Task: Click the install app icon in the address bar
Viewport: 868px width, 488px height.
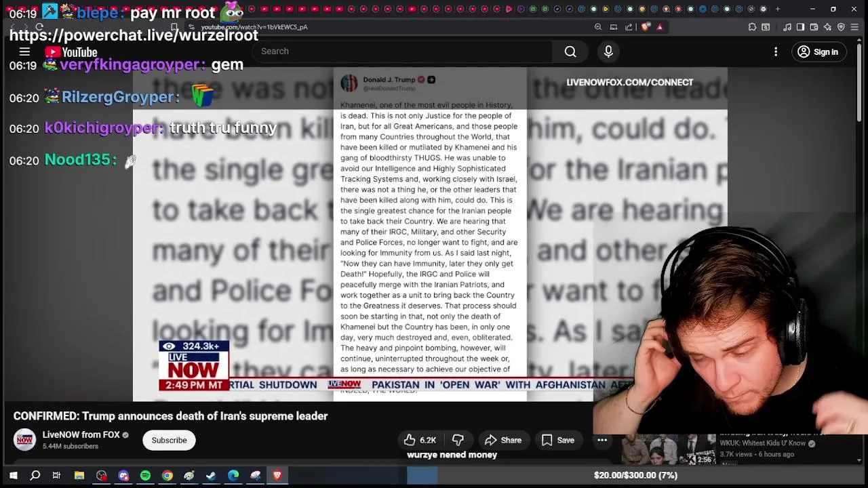Action: pos(614,27)
